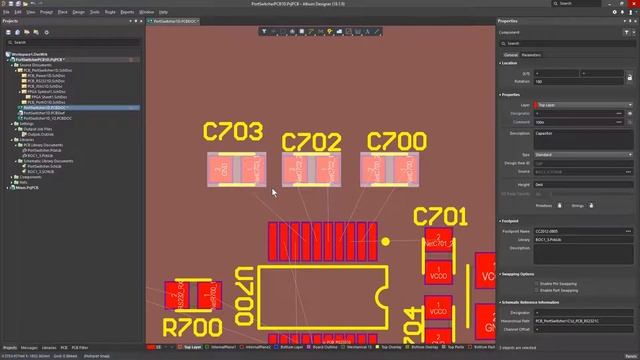640x360 pixels.
Task: Click the PortSwitcher PcbDoc document tab
Action: [173, 21]
